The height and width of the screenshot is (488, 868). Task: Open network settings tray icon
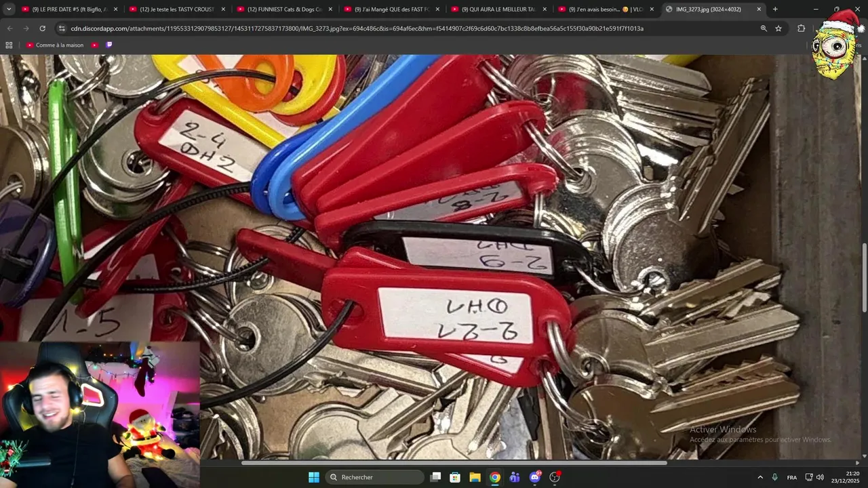click(x=809, y=477)
